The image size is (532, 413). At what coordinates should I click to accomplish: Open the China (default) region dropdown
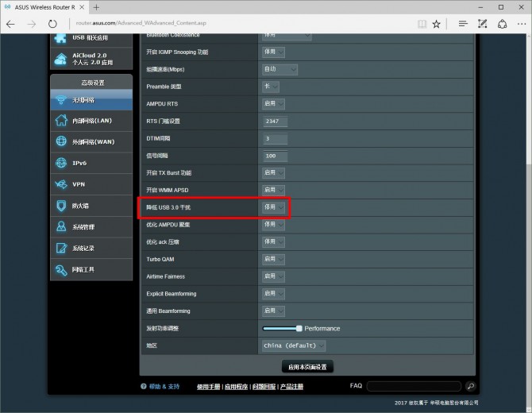click(x=294, y=345)
